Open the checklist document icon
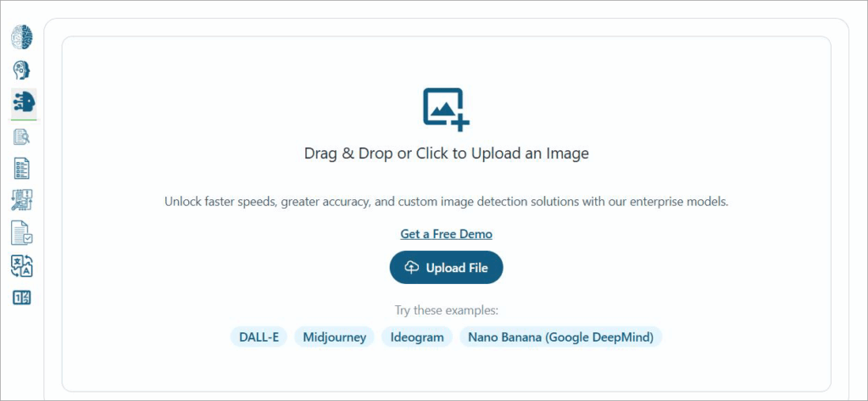Image resolution: width=868 pixels, height=401 pixels. tap(21, 169)
